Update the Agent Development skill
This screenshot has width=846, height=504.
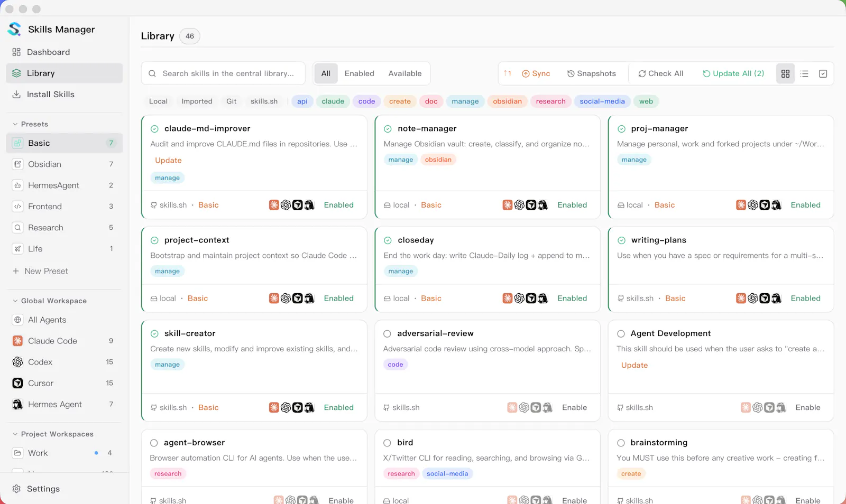click(x=635, y=365)
